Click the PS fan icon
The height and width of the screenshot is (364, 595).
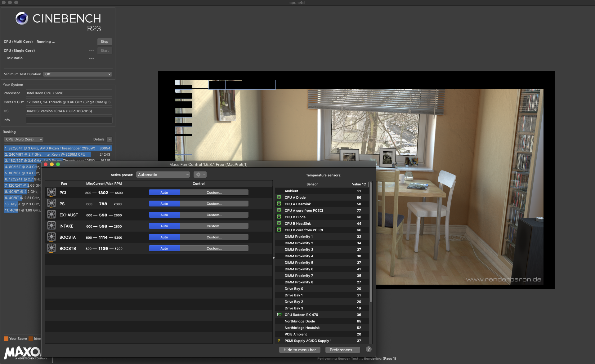[51, 204]
